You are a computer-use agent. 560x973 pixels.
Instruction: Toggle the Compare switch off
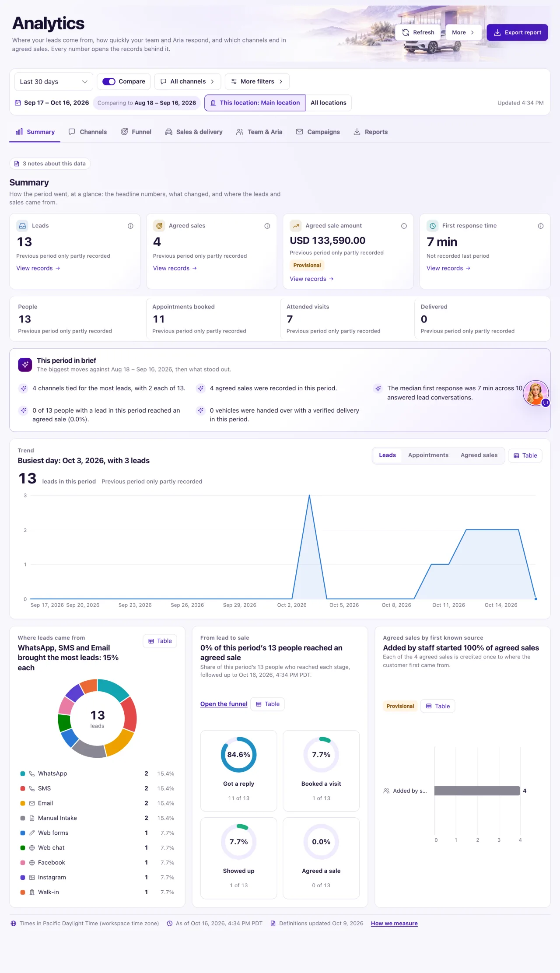pyautogui.click(x=109, y=81)
